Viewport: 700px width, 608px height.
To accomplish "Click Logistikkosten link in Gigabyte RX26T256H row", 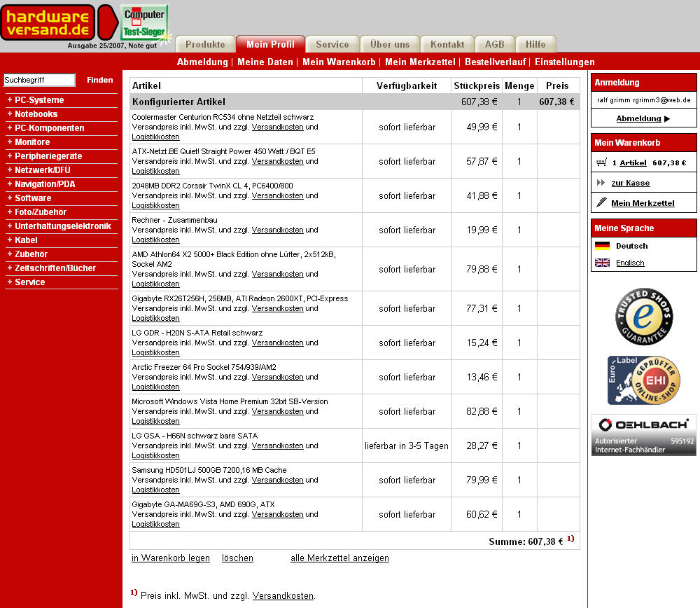I will 156,318.
